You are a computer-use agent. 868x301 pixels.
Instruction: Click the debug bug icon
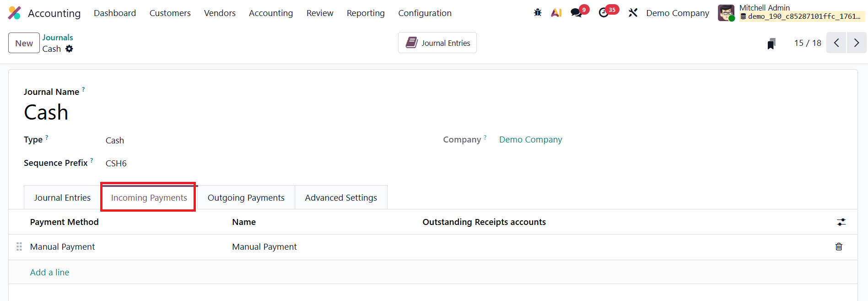point(538,13)
